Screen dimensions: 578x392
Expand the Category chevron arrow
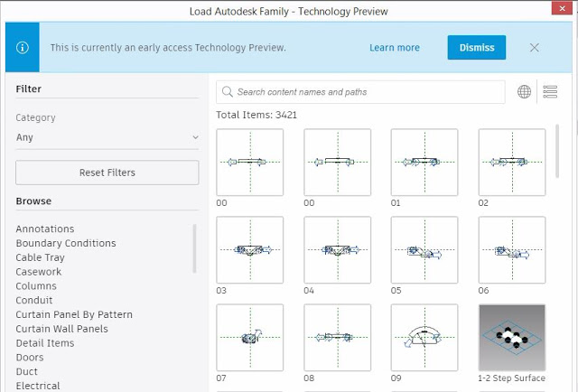(x=195, y=137)
